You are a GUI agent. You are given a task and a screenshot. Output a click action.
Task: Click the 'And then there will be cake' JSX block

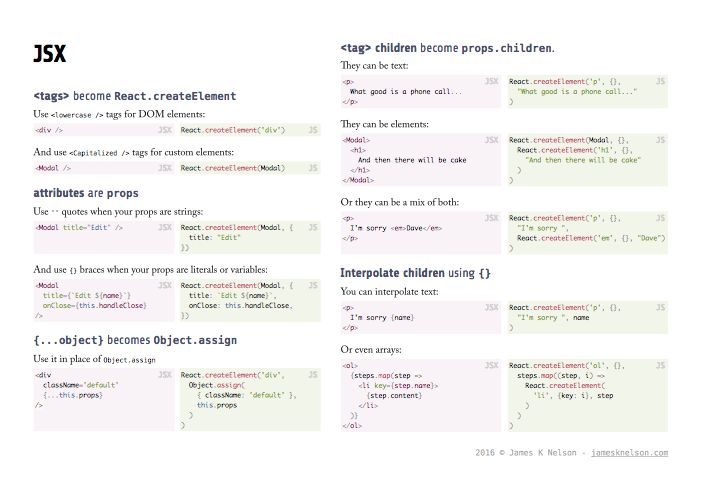point(421,160)
